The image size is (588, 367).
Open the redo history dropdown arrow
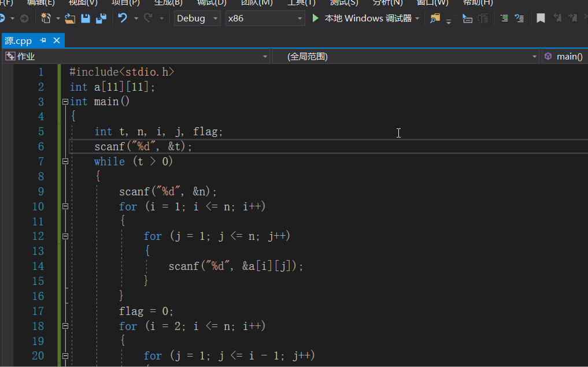coord(162,18)
